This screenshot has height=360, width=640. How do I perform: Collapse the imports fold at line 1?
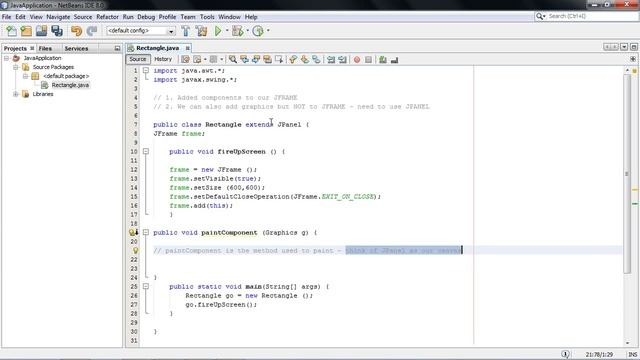146,71
